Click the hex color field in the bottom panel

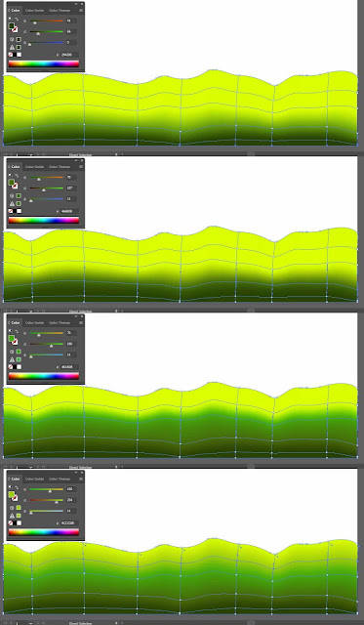click(69, 523)
